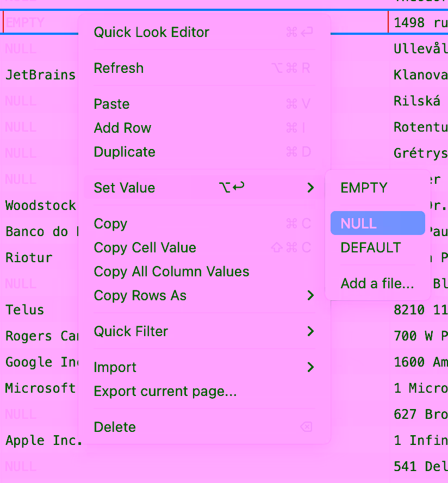Select Paste menu entry
This screenshot has width=448, height=483.
click(111, 104)
